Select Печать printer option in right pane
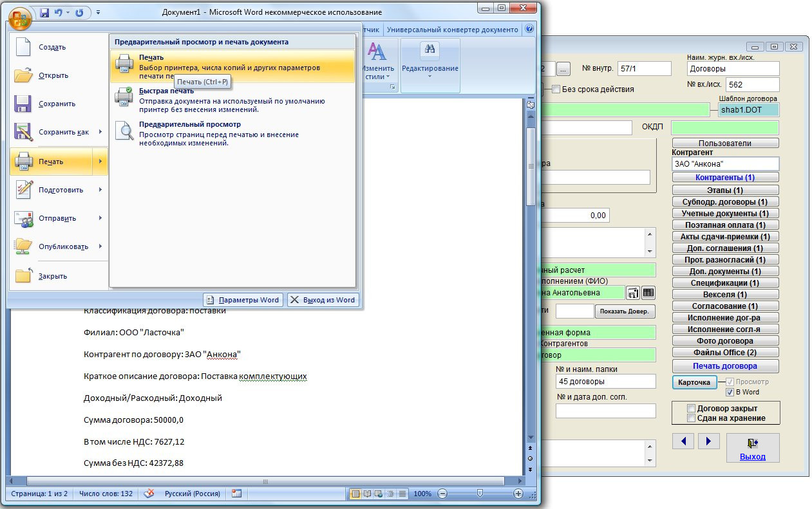The height and width of the screenshot is (509, 812). (232, 66)
